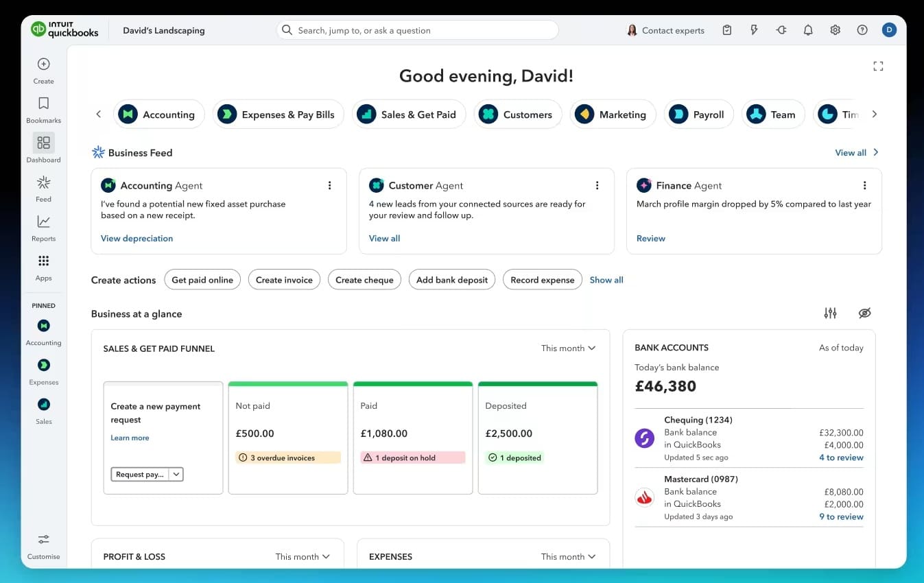
Task: Click View all in Customer Agent card
Action: coord(384,238)
